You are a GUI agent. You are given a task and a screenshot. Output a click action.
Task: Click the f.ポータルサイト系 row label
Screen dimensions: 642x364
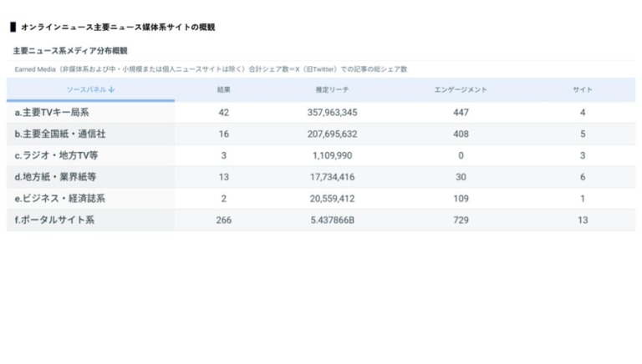coord(54,220)
